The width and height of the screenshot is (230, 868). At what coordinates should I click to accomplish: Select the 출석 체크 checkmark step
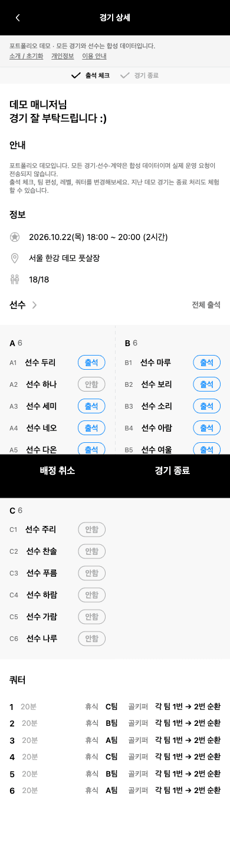[x=90, y=75]
